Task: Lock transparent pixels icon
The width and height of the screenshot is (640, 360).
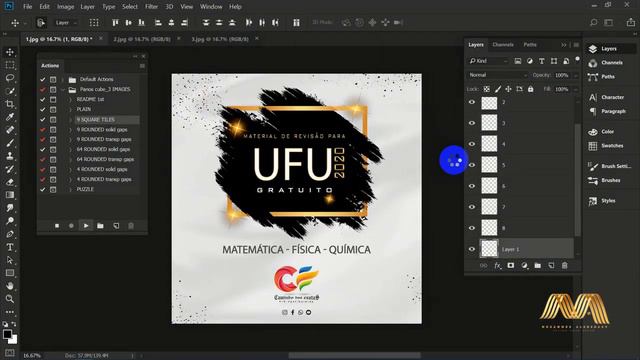Action: (487, 89)
